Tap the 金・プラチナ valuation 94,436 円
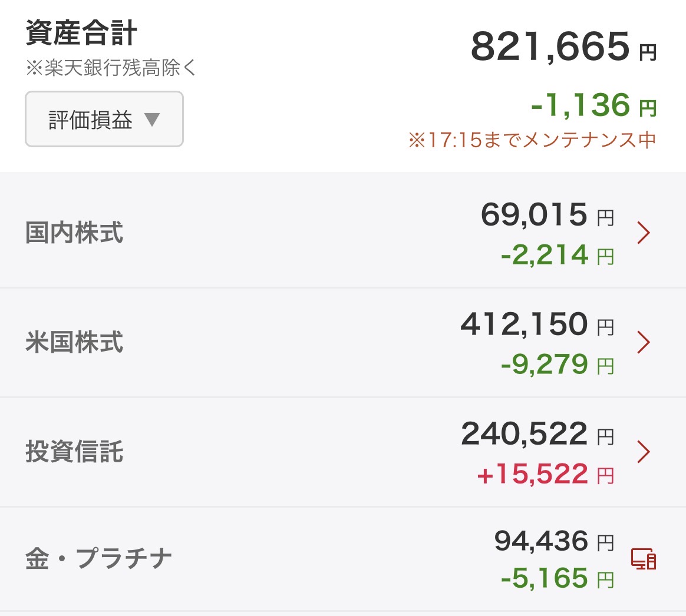This screenshot has width=686, height=616. (x=553, y=541)
